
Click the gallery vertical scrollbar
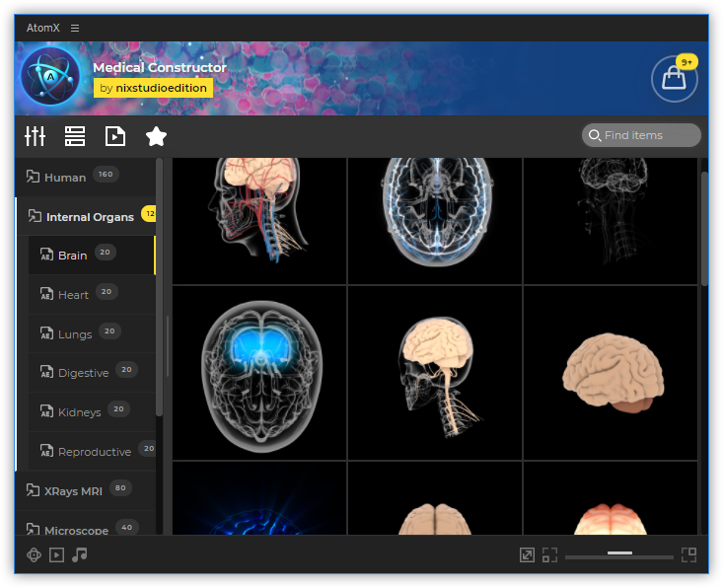point(704,229)
